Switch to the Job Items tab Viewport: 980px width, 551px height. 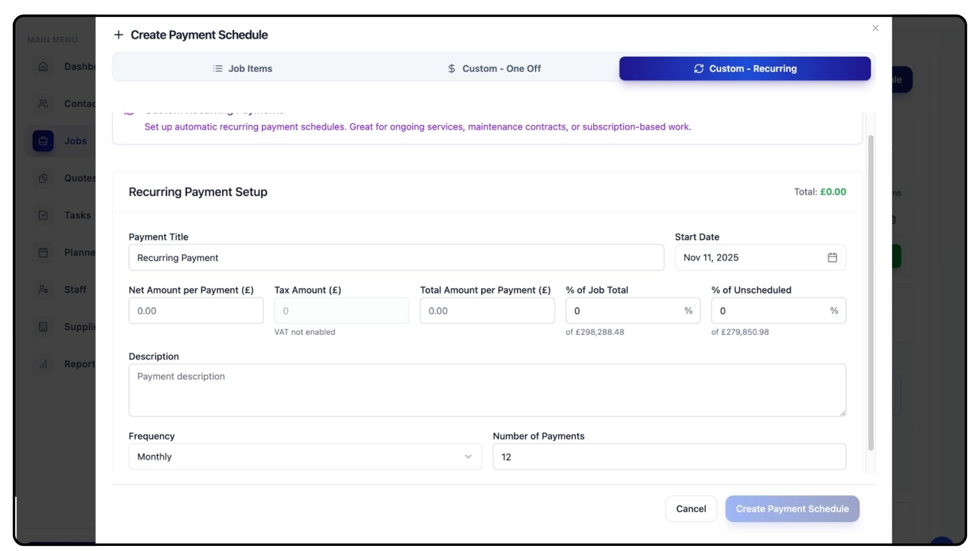coord(242,68)
